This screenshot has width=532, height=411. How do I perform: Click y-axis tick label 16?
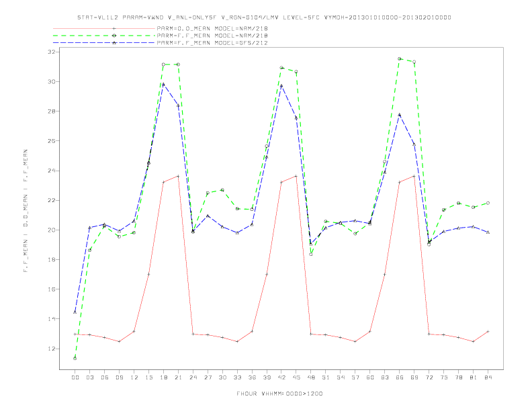(52, 289)
